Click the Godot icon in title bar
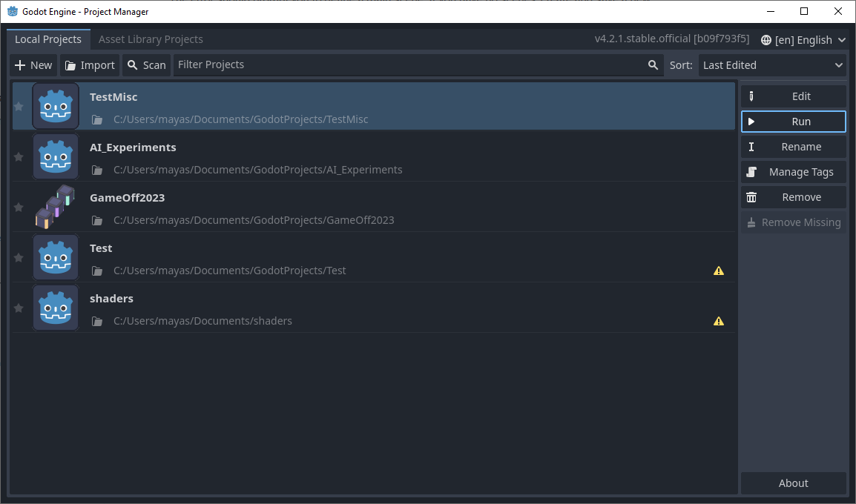856x504 pixels. click(13, 11)
